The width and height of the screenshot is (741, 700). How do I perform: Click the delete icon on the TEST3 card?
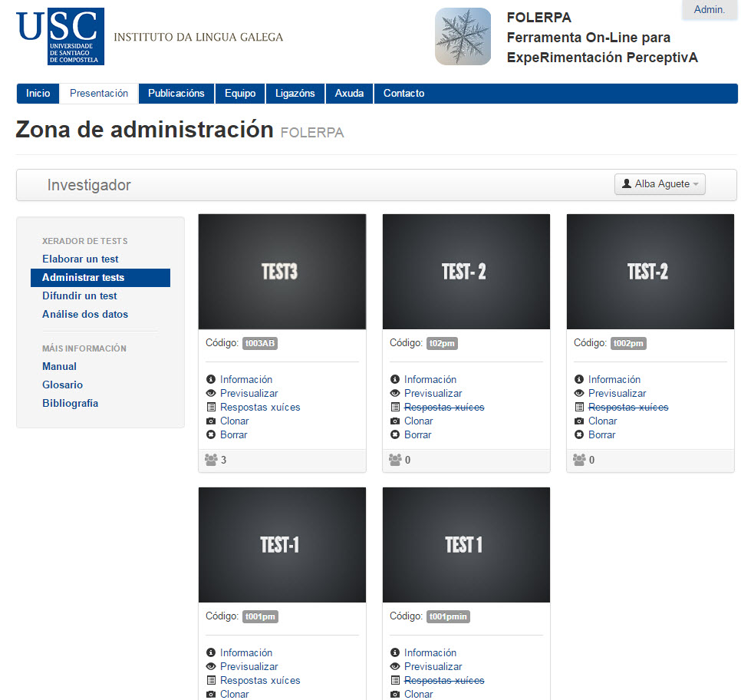pos(211,435)
